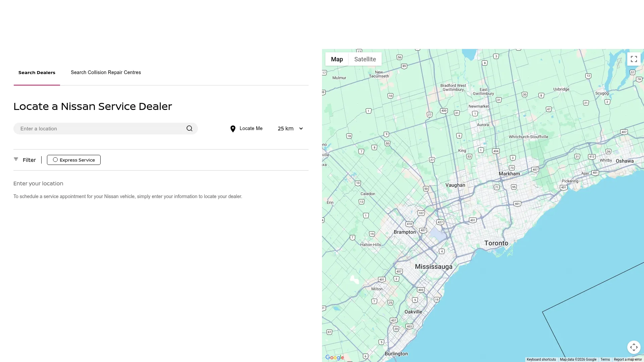The image size is (644, 362).
Task: Click the Caledon label on map
Action: tap(368, 194)
